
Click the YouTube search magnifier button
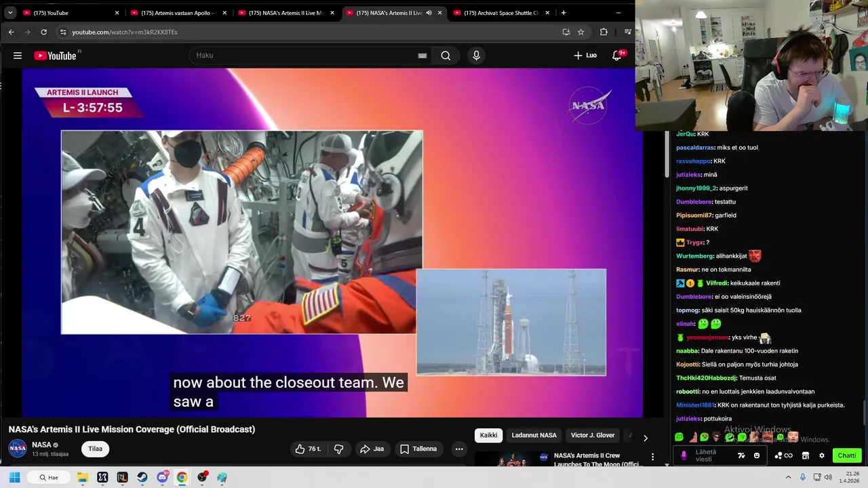click(446, 56)
